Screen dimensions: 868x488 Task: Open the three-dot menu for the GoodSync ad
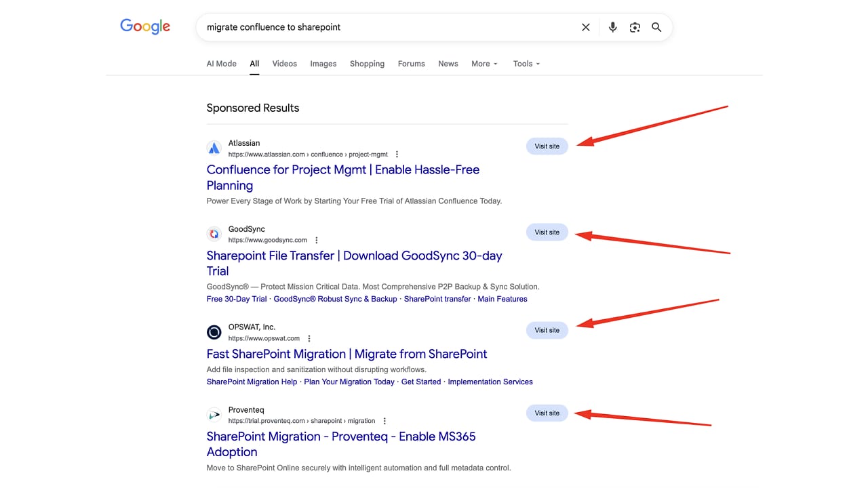(x=317, y=241)
